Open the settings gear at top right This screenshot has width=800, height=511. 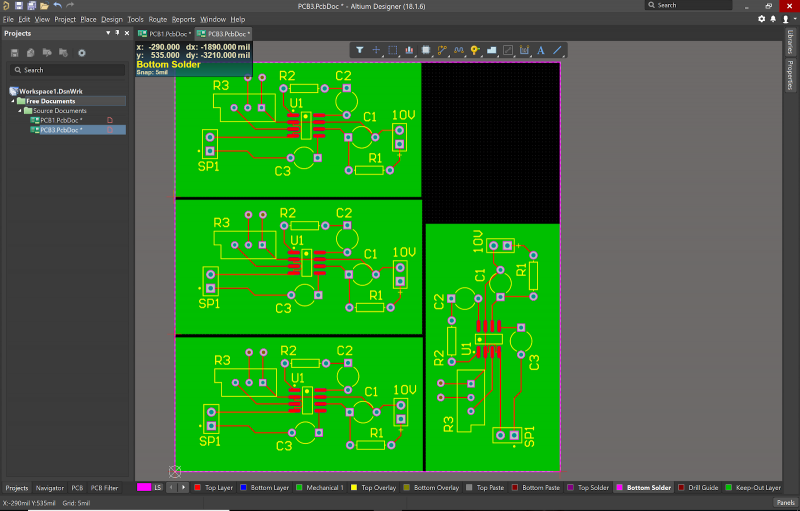pyautogui.click(x=761, y=19)
